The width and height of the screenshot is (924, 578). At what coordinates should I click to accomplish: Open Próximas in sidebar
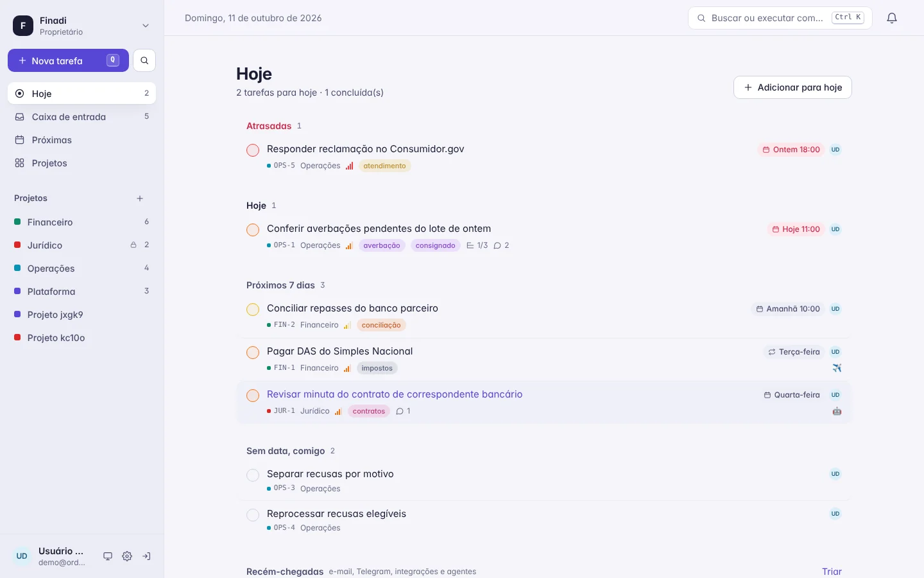(81, 140)
